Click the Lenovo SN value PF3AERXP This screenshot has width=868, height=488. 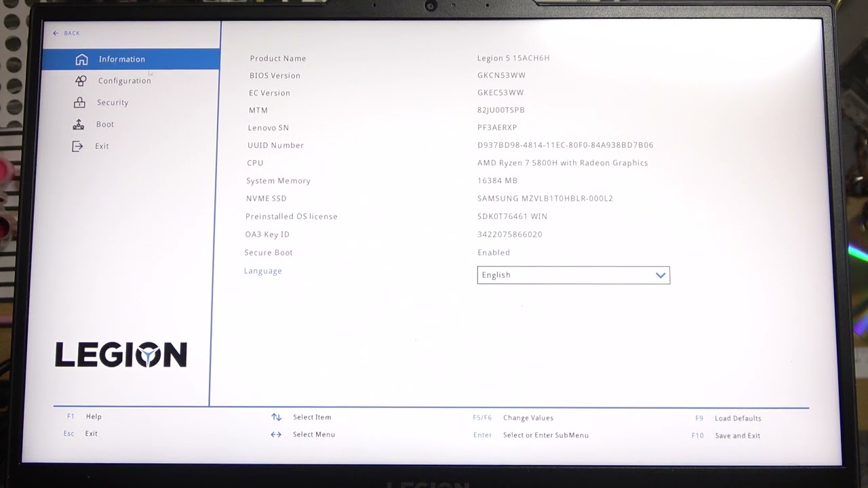pos(497,127)
